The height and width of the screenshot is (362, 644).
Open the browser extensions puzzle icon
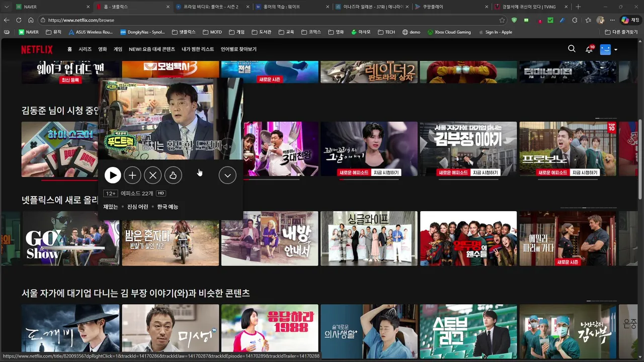pyautogui.click(x=575, y=20)
